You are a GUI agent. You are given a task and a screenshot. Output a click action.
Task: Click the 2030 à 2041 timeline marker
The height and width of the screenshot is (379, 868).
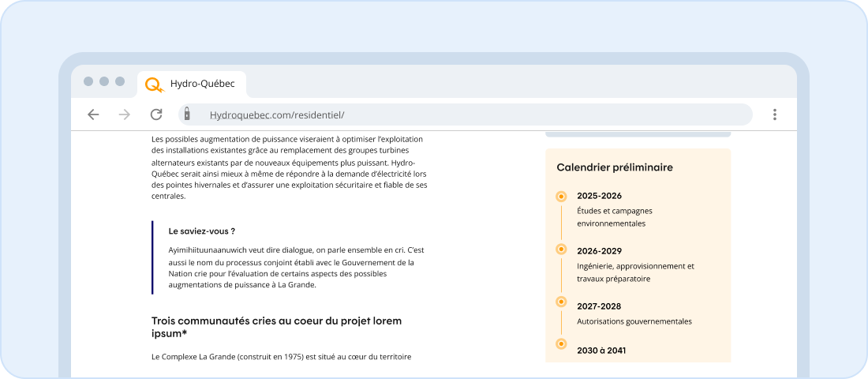coord(561,344)
